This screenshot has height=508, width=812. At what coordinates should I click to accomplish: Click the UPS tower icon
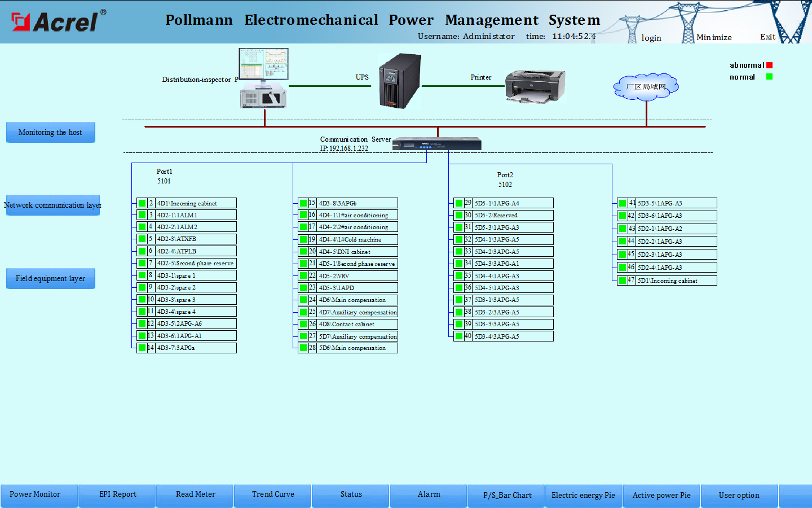tap(400, 81)
